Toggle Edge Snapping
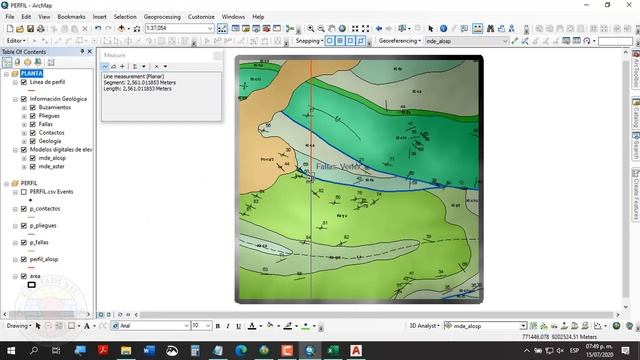The height and width of the screenshot is (360, 640). pos(361,41)
